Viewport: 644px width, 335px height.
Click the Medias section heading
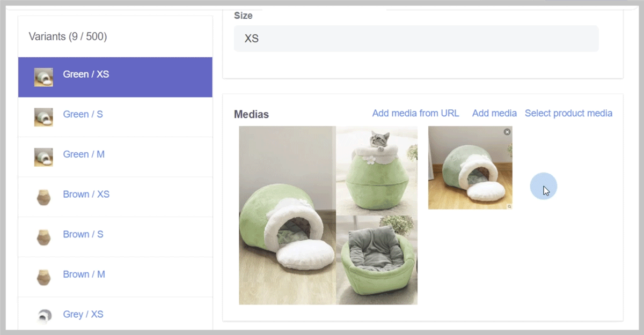coord(251,114)
